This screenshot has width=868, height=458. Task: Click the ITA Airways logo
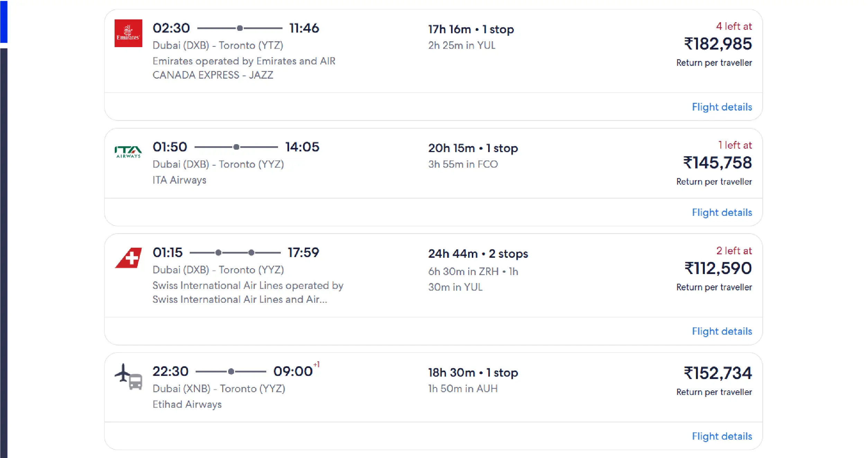tap(128, 152)
